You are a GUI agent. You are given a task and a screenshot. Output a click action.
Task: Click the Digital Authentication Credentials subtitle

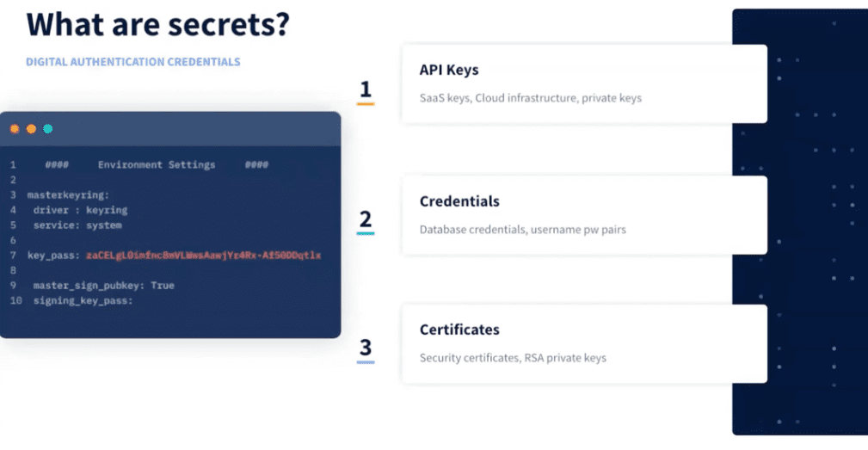tap(133, 62)
